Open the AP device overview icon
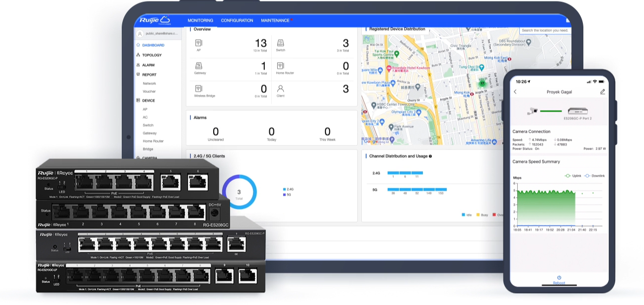This screenshot has height=305, width=644. click(199, 43)
